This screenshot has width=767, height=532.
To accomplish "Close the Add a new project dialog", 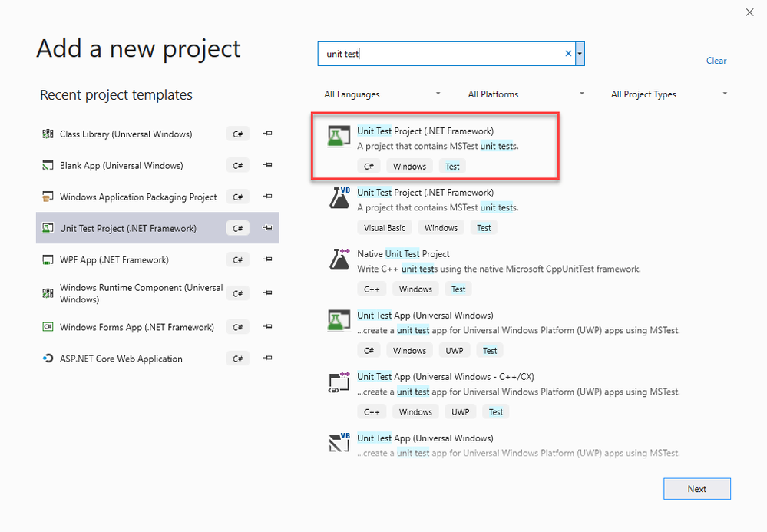I will pos(750,12).
